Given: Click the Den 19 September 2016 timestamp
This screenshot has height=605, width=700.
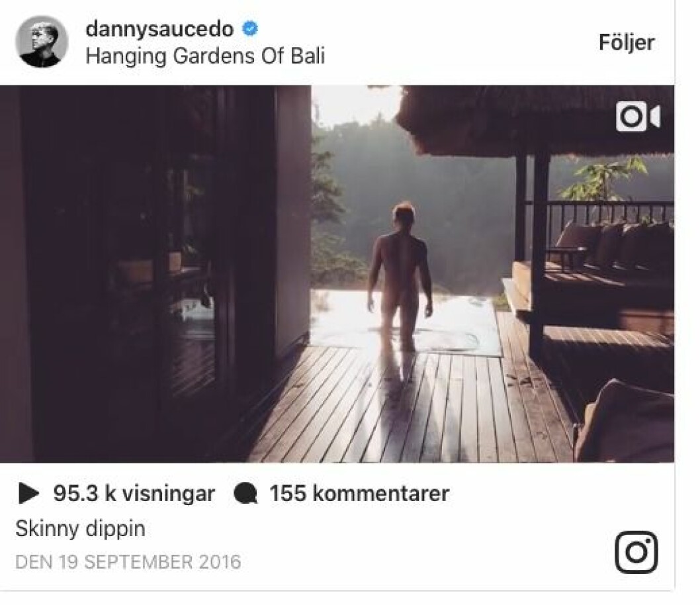Looking at the screenshot, I should [x=128, y=562].
